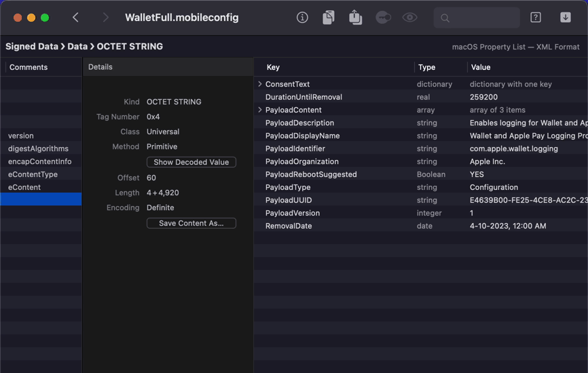This screenshot has width=588, height=373.
Task: Select the PayloadRebootSuggested Boolean row
Action: 421,174
